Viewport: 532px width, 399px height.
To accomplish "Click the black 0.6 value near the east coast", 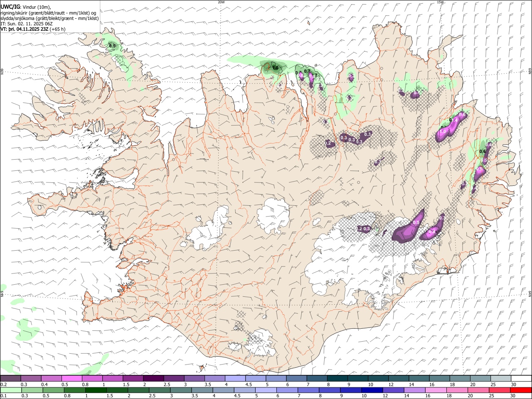I will coord(483,152).
